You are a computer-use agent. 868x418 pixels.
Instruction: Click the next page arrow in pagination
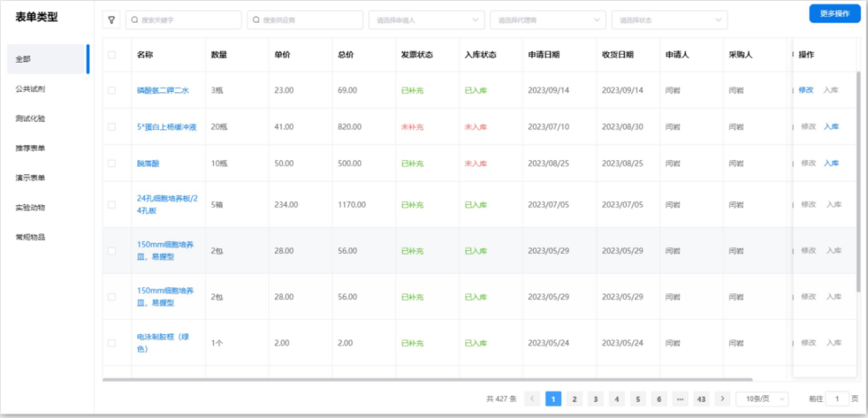[x=723, y=399]
